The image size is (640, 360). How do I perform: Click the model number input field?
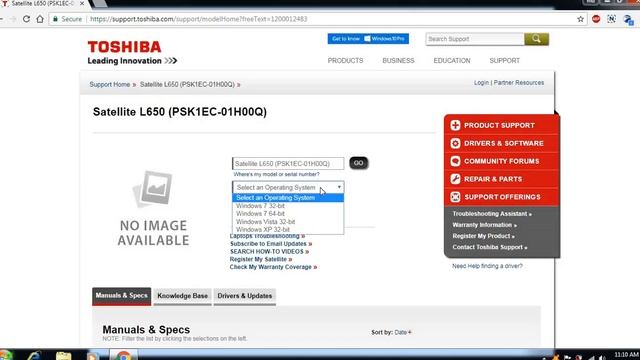(x=288, y=163)
